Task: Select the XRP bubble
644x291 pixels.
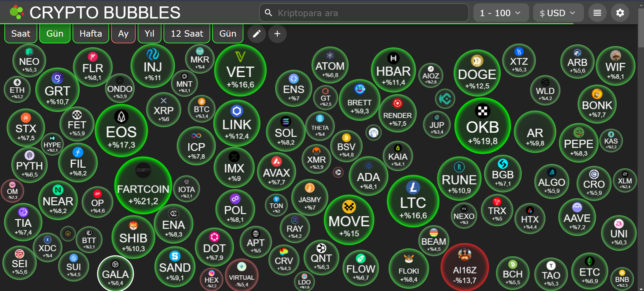Action: (164, 110)
